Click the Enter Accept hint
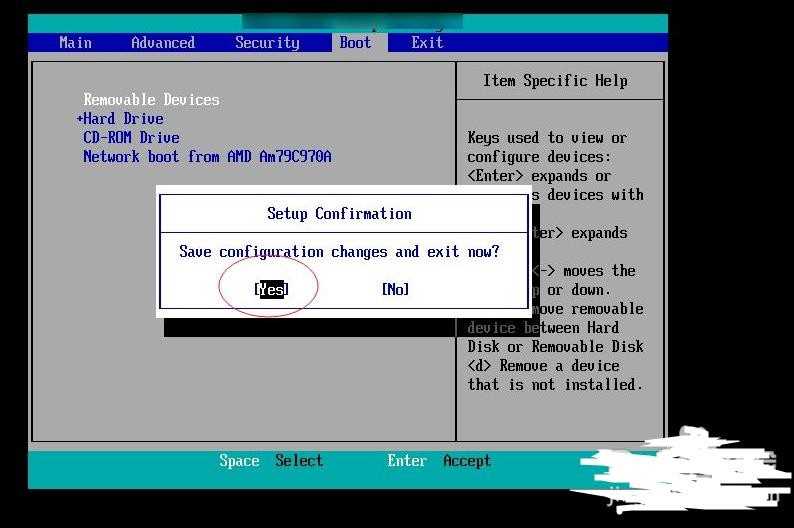Viewport: 794px width, 528px height. pyautogui.click(x=439, y=461)
